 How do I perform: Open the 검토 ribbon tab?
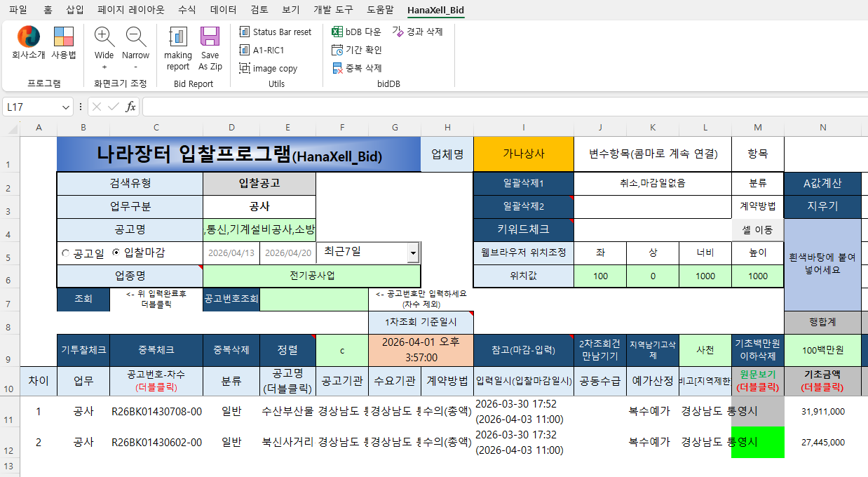tap(259, 10)
